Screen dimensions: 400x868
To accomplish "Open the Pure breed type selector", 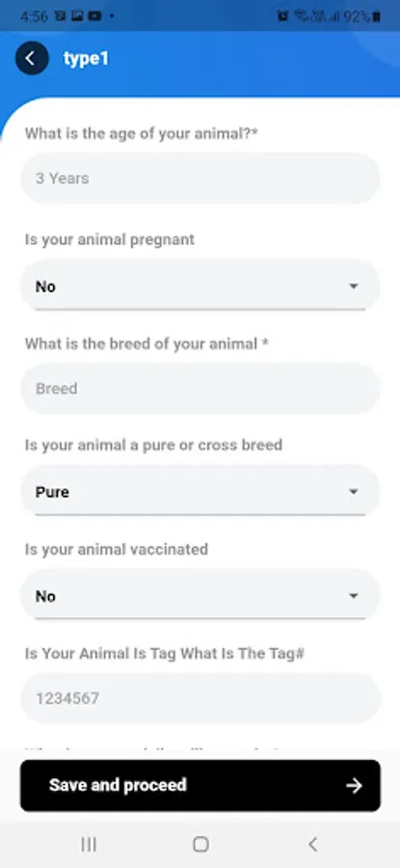I will click(x=200, y=491).
